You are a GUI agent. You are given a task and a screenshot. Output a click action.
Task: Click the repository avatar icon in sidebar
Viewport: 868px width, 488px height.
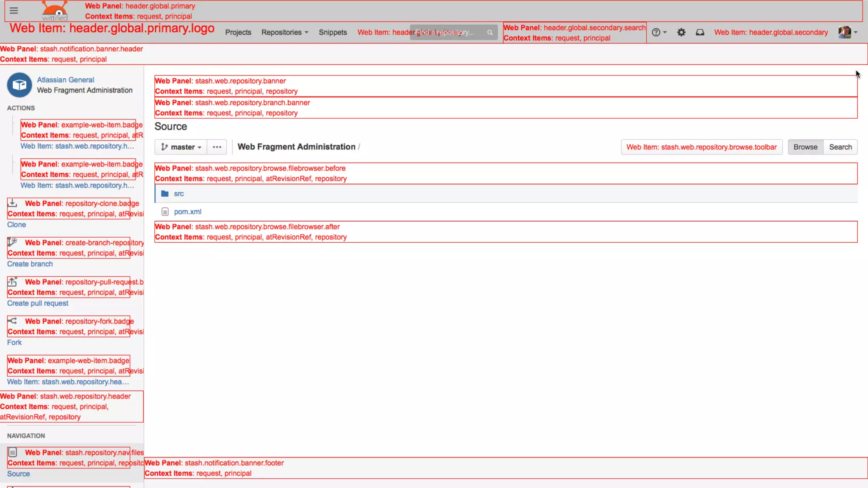coord(19,85)
